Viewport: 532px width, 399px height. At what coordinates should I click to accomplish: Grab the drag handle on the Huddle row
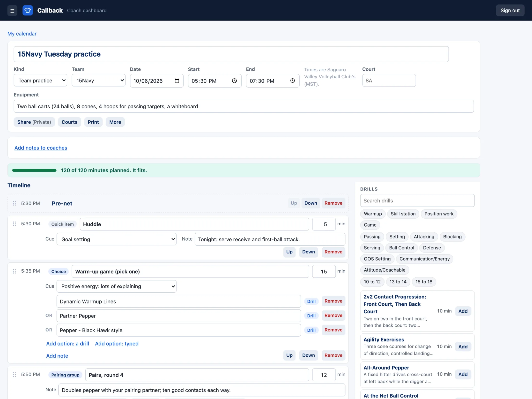(x=14, y=224)
